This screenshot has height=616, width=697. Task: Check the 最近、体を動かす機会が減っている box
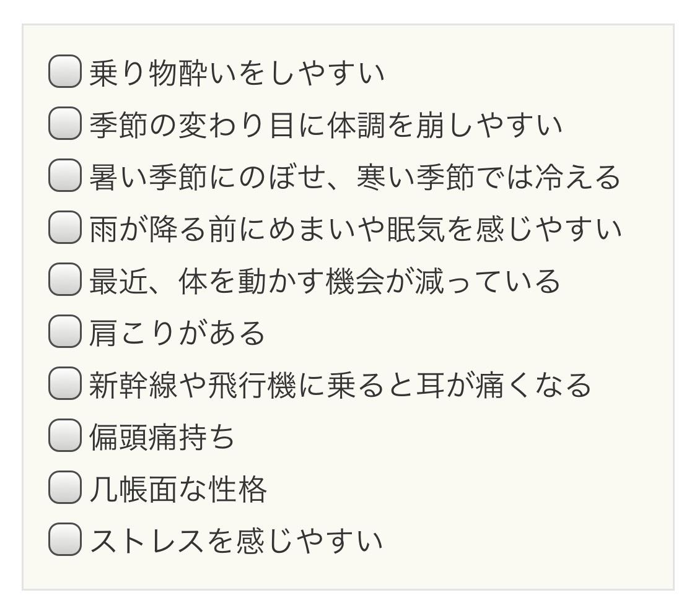point(64,280)
